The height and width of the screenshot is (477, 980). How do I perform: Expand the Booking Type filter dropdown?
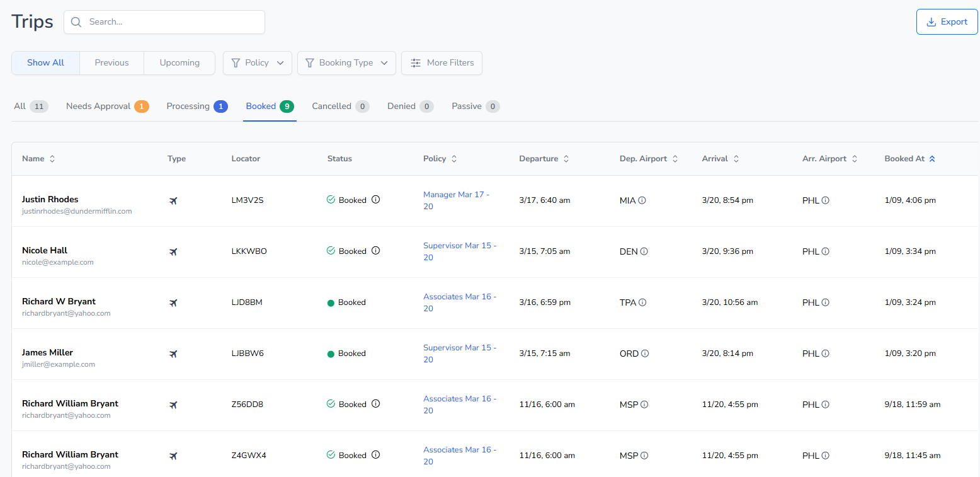click(346, 63)
